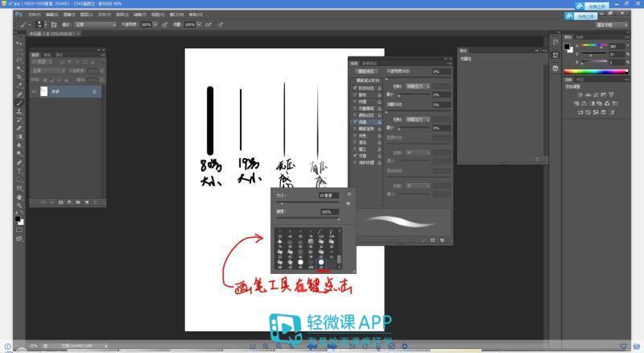Select the Type tool
Viewport: 644px width, 353px height.
pyautogui.click(x=19, y=171)
